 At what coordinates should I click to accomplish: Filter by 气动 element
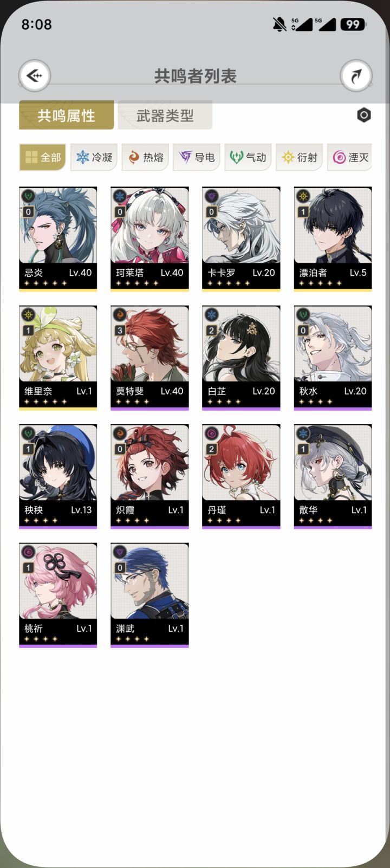coord(249,157)
